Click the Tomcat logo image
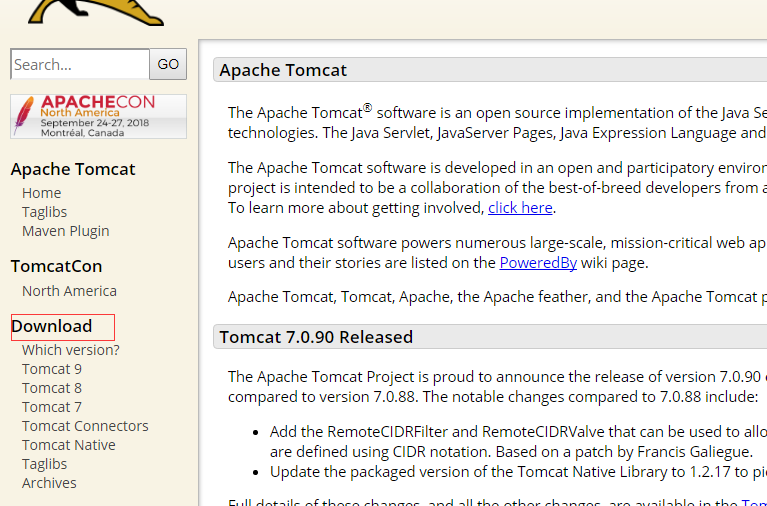 tap(96, 13)
